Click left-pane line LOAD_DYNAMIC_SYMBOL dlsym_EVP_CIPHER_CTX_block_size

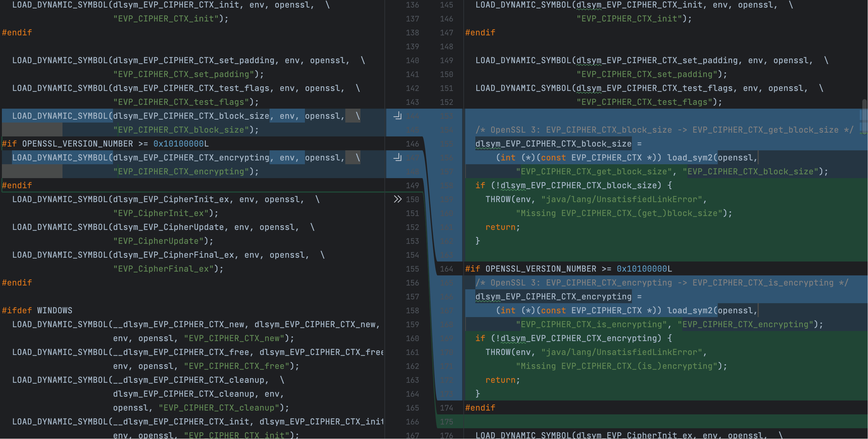click(x=186, y=116)
